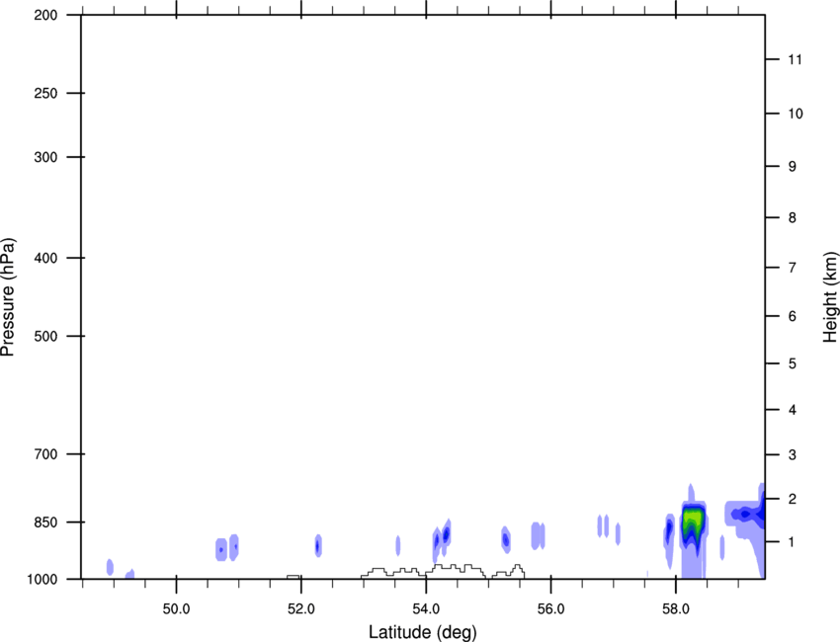Click the 'Latitude (deg)' axis title

[x=423, y=632]
